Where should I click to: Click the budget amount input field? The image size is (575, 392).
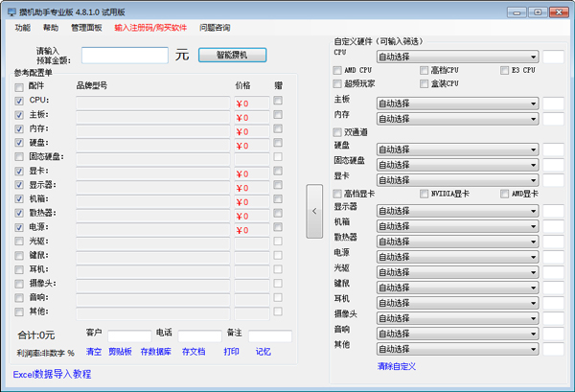[x=125, y=56]
